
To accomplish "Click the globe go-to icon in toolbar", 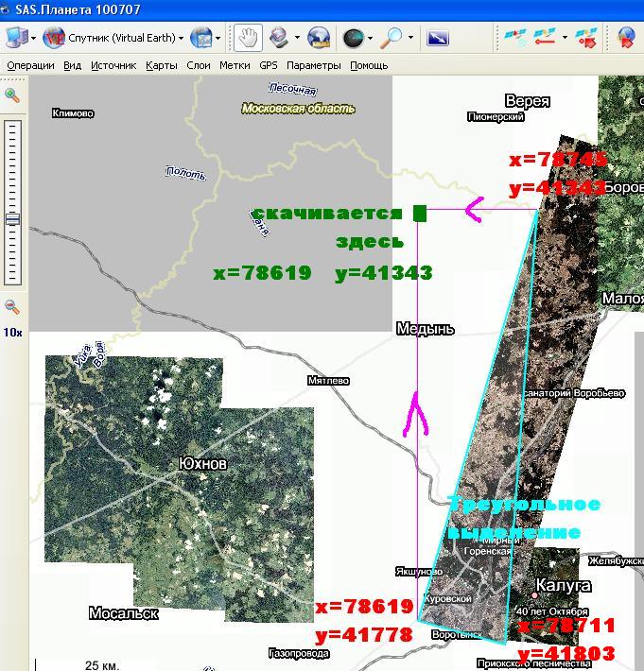I will click(319, 38).
